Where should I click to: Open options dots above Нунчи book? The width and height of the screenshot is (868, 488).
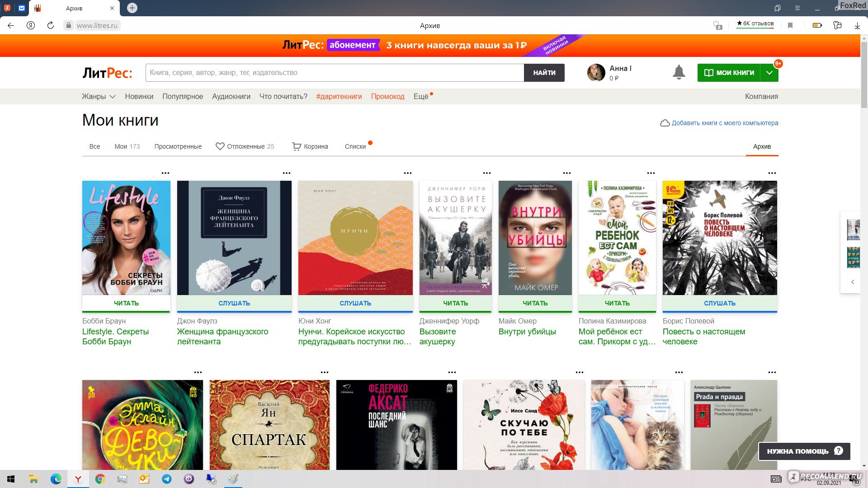[x=408, y=173]
